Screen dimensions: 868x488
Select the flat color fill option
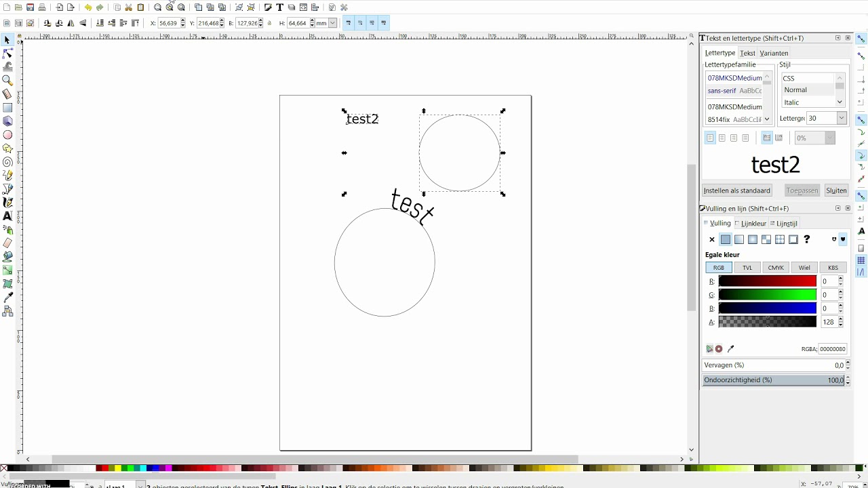pos(726,239)
